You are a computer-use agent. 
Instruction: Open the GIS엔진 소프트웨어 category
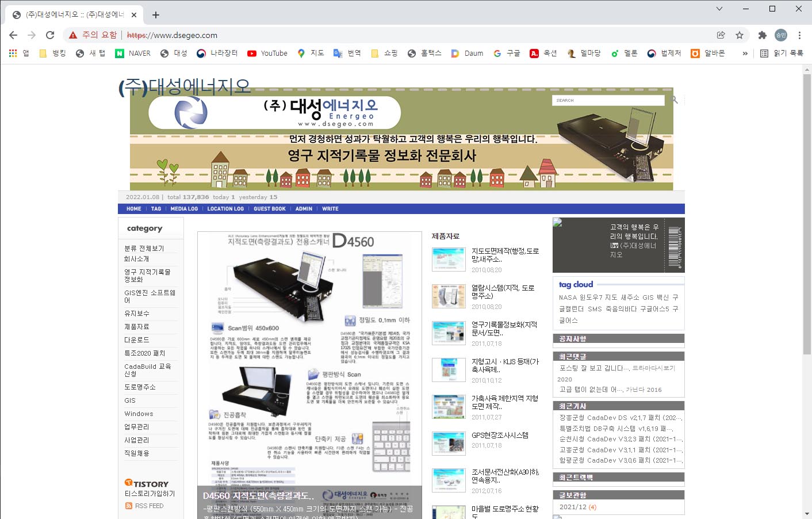coord(150,296)
